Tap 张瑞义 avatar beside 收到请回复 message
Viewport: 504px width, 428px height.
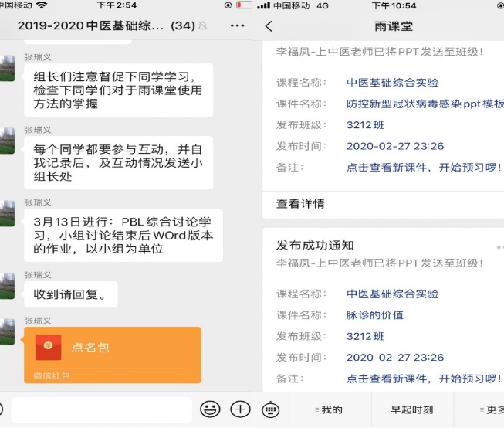[x=7, y=286]
